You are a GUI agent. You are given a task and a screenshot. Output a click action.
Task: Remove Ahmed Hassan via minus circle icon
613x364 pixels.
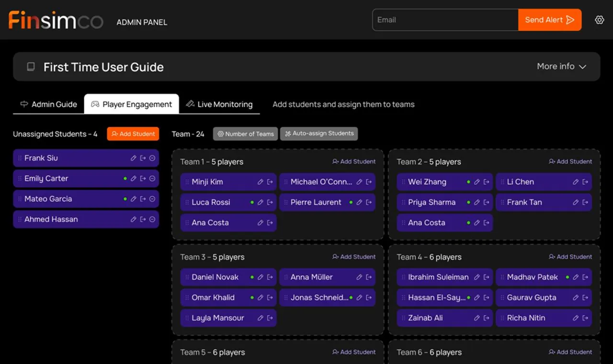coord(152,220)
